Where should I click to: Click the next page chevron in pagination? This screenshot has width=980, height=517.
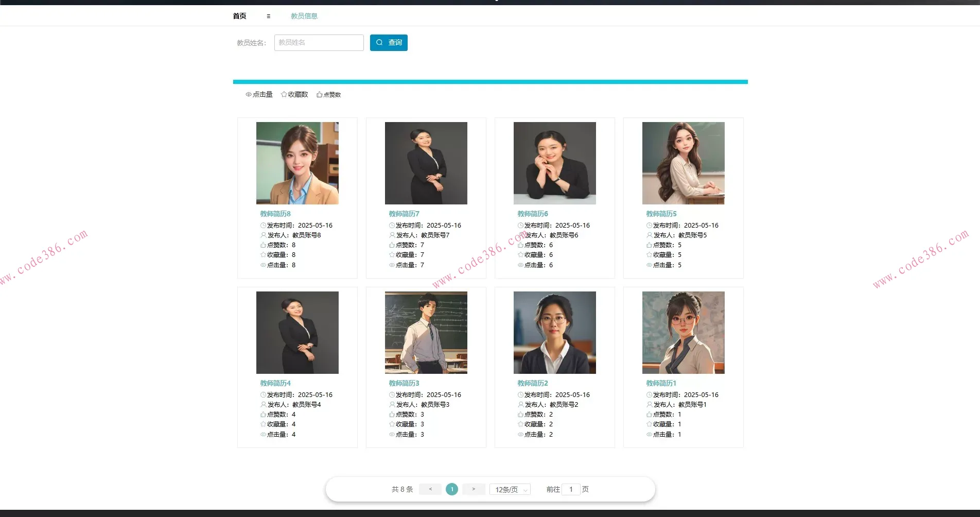click(x=473, y=489)
